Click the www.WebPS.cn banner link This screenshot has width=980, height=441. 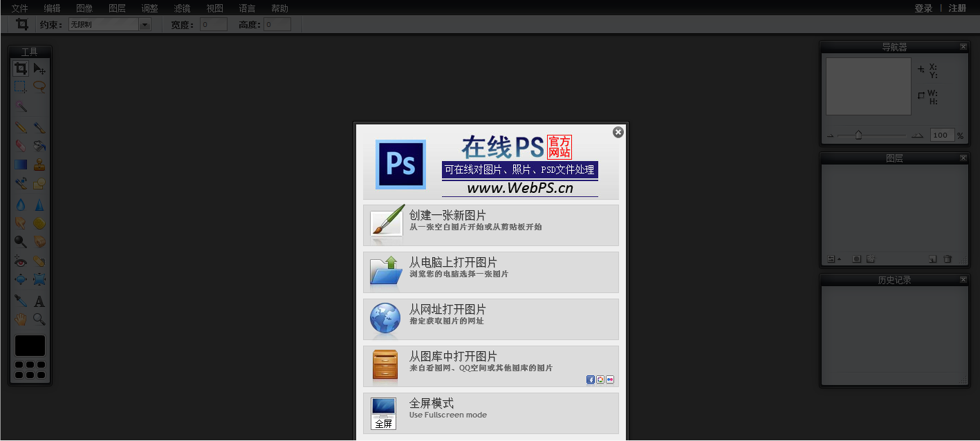(520, 187)
